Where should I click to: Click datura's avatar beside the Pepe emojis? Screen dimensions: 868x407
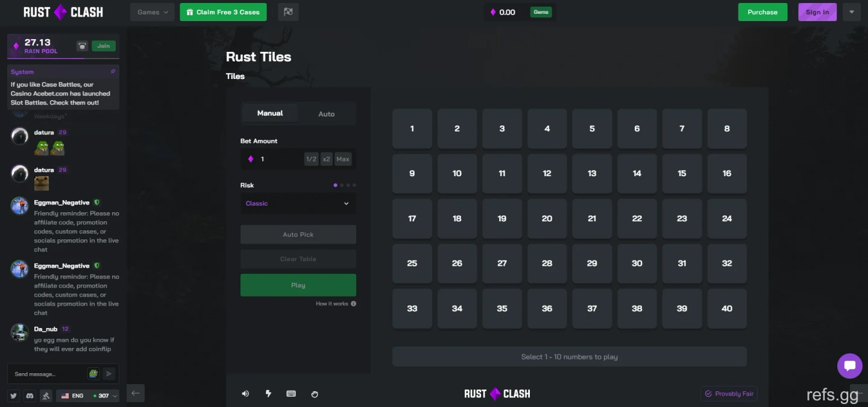click(x=20, y=136)
